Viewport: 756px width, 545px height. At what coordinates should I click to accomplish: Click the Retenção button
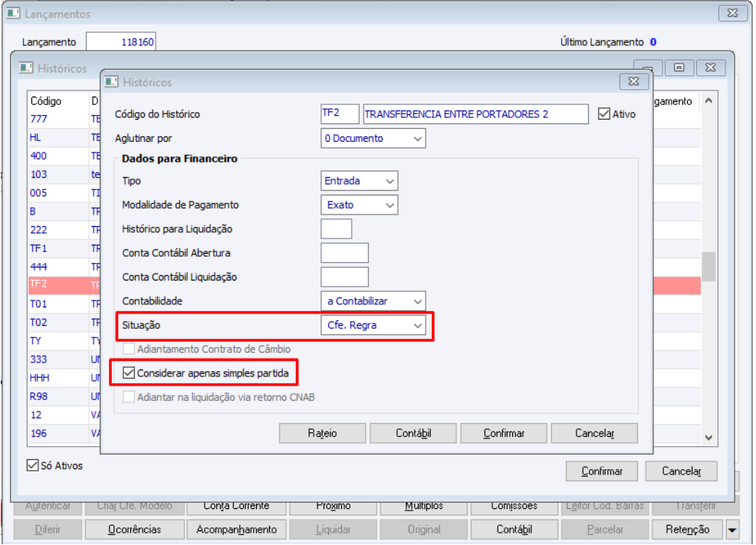687,530
